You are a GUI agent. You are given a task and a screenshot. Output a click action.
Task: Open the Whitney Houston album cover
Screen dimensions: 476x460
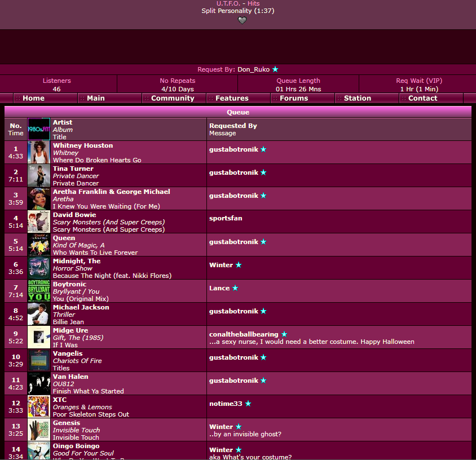pos(39,152)
